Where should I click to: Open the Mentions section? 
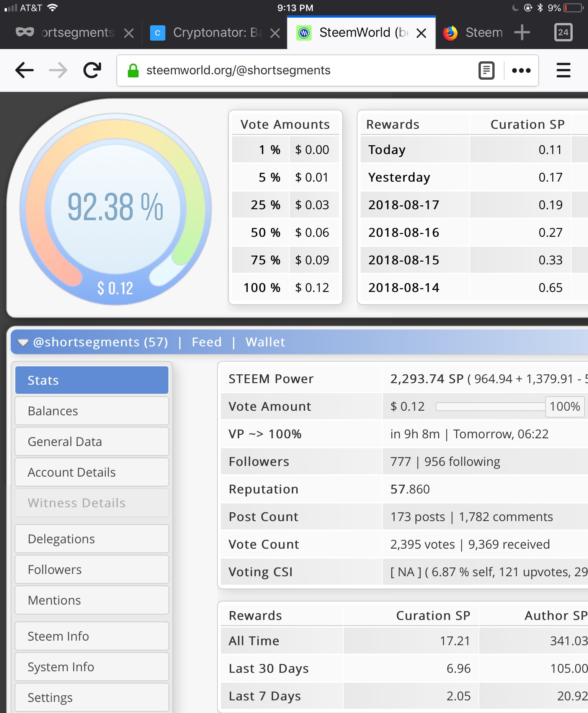92,600
